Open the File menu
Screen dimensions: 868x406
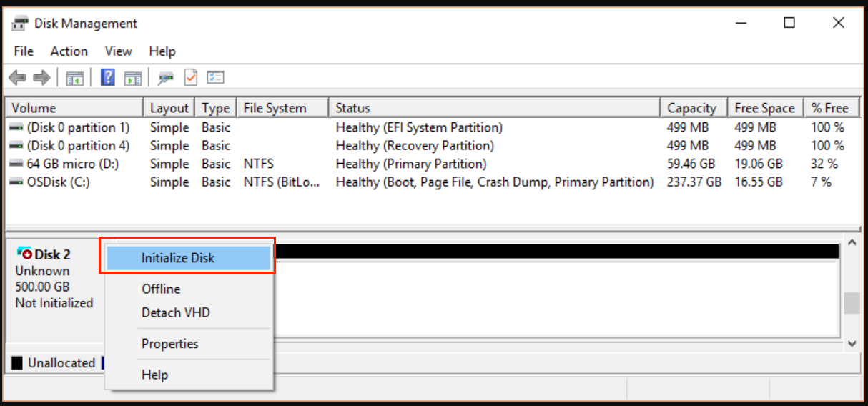24,51
